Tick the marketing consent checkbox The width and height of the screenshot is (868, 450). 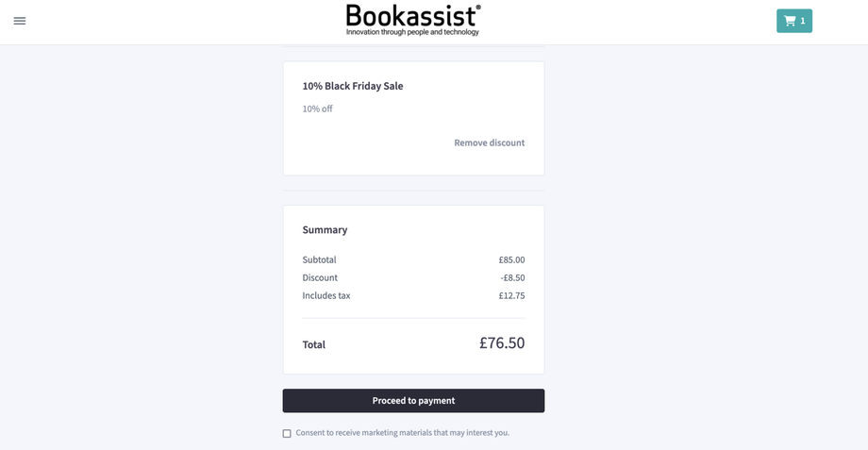click(x=287, y=434)
